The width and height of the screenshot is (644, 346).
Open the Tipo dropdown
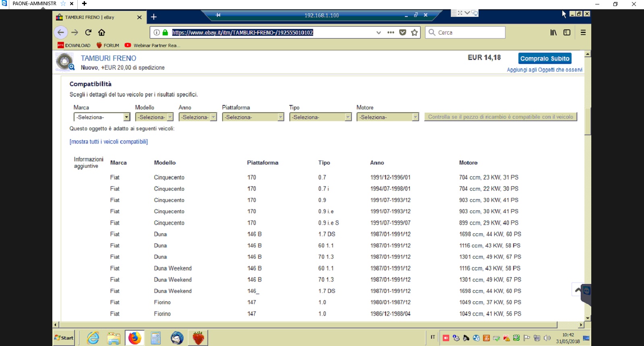(320, 117)
